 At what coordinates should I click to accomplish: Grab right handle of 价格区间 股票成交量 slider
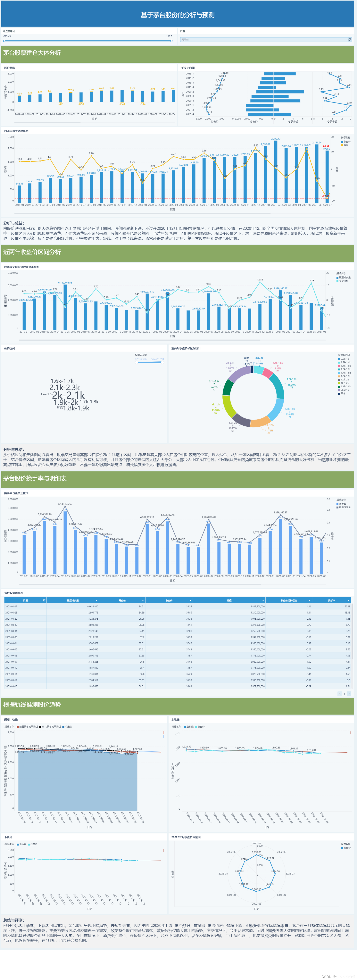pyautogui.click(x=162, y=363)
